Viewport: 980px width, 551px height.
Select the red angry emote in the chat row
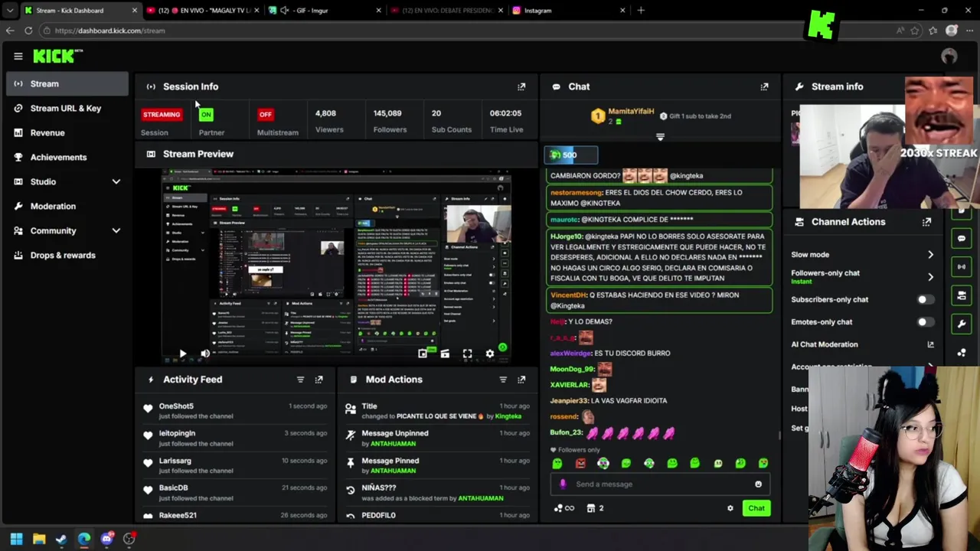tap(580, 463)
